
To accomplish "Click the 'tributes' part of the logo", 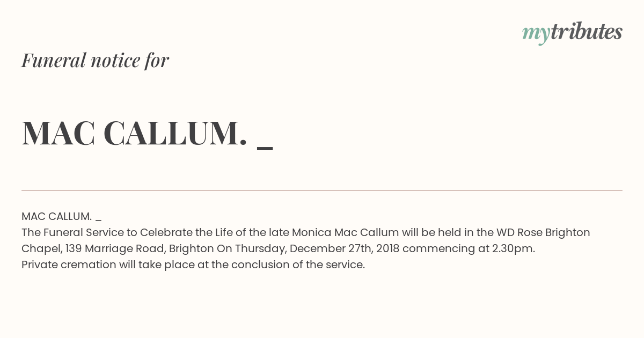I will pyautogui.click(x=587, y=32).
